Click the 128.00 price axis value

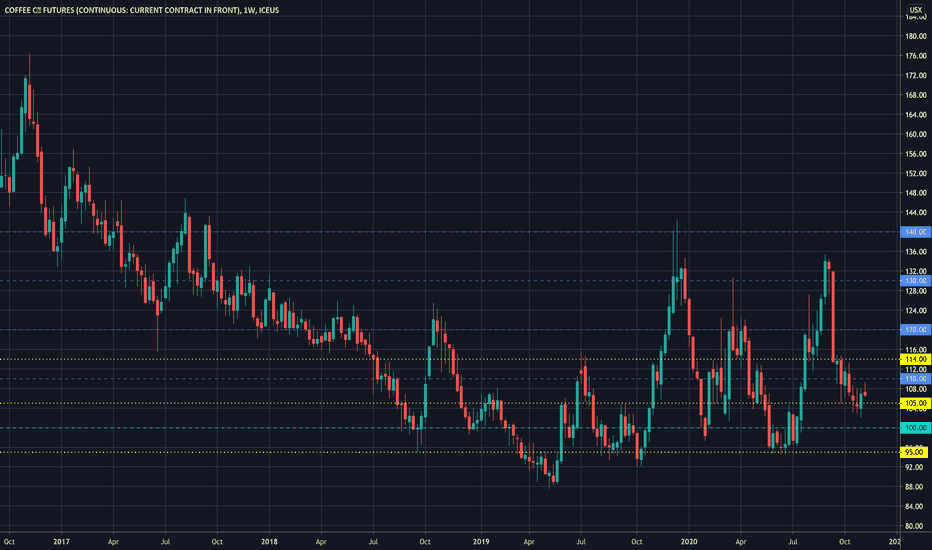[916, 291]
